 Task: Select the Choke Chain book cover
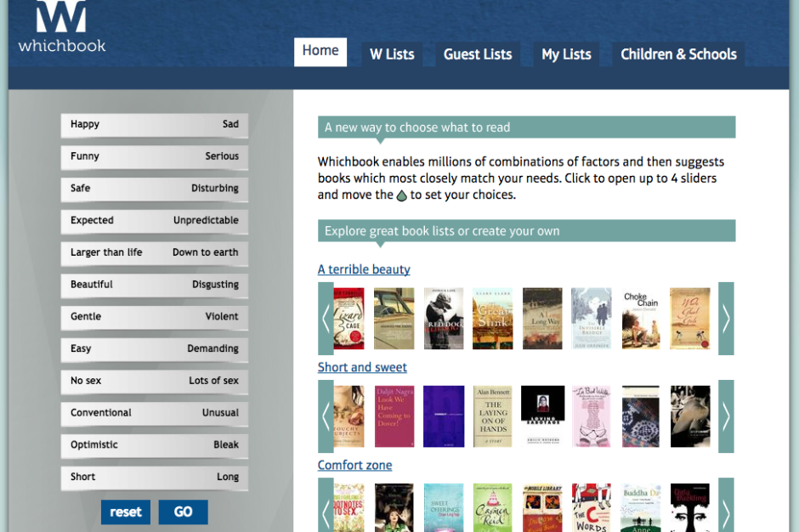[x=640, y=319]
